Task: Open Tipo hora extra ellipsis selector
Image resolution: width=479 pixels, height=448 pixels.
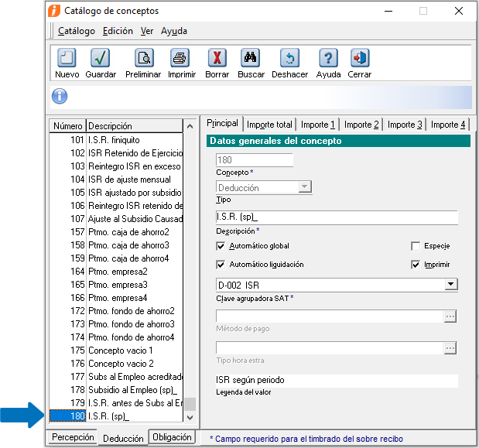Action: click(x=450, y=349)
